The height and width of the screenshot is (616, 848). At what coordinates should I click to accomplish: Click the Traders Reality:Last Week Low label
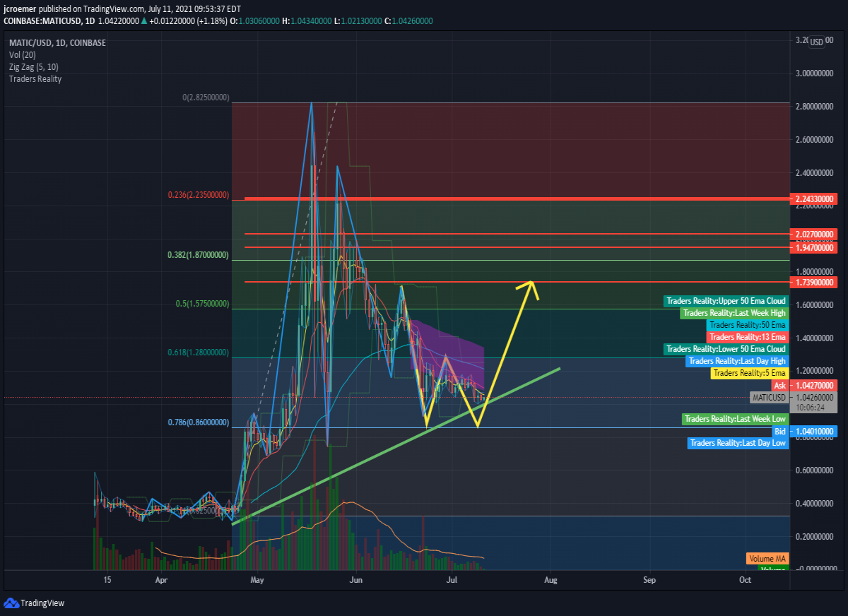(x=735, y=420)
